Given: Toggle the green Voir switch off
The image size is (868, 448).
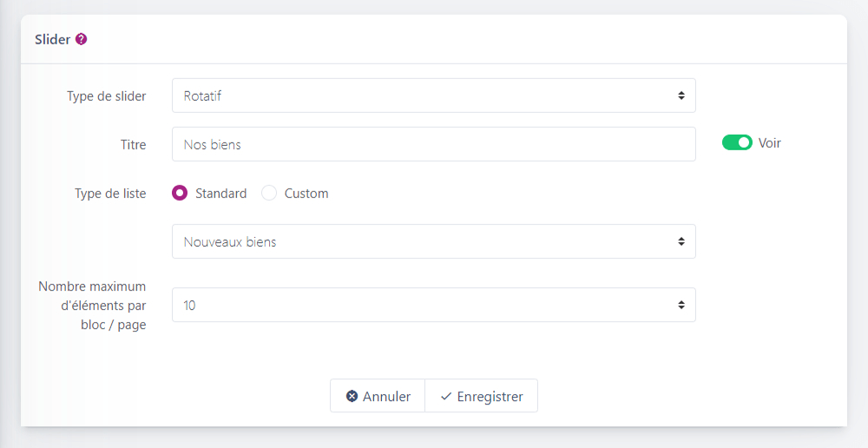Looking at the screenshot, I should pyautogui.click(x=737, y=143).
